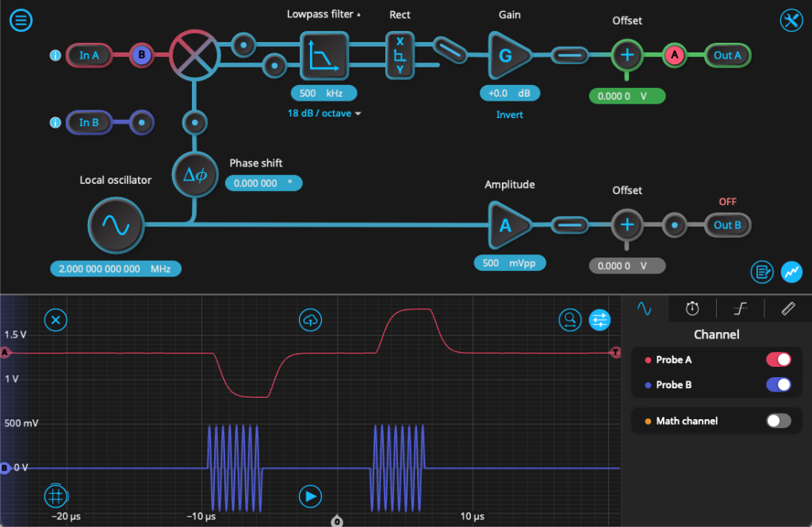Viewport: 812px width, 527px height.
Task: Click the upper probe point after the mixer
Action: coord(243,45)
